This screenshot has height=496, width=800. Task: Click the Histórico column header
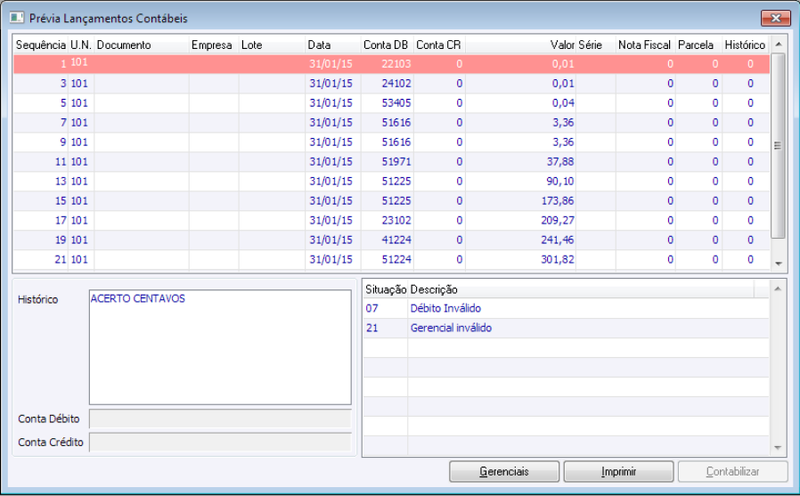click(x=745, y=45)
